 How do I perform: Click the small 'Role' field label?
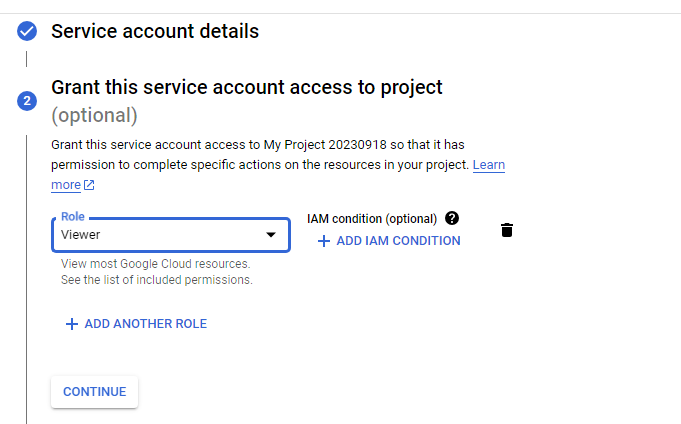[x=72, y=216]
